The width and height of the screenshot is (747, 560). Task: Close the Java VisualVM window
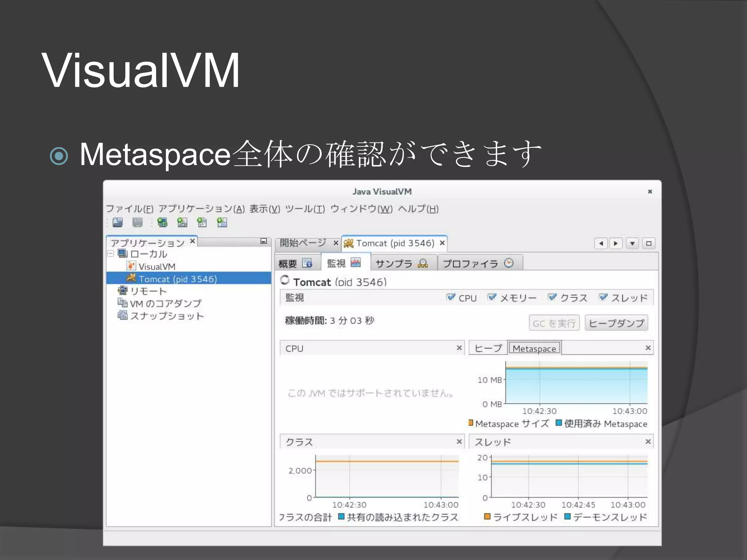(650, 191)
